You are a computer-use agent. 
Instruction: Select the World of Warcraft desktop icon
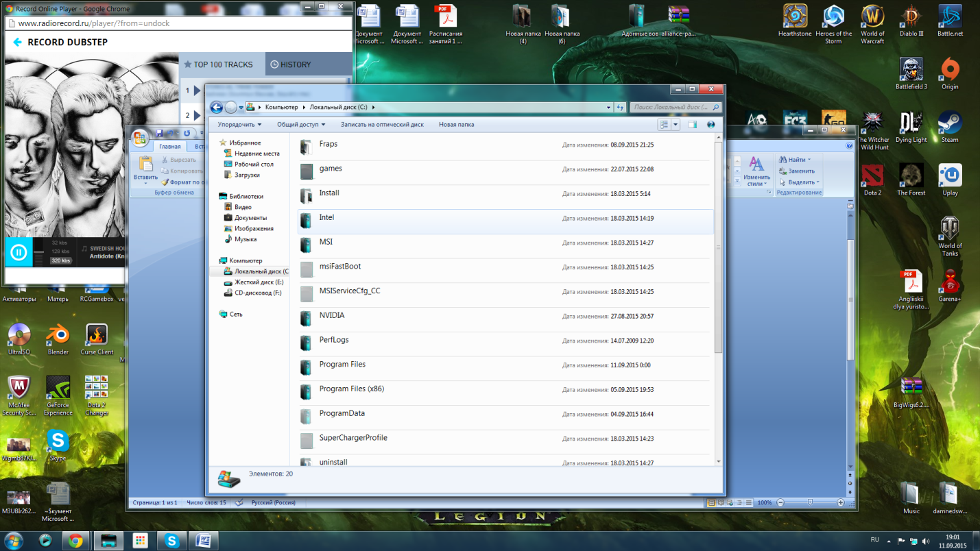pos(872,24)
